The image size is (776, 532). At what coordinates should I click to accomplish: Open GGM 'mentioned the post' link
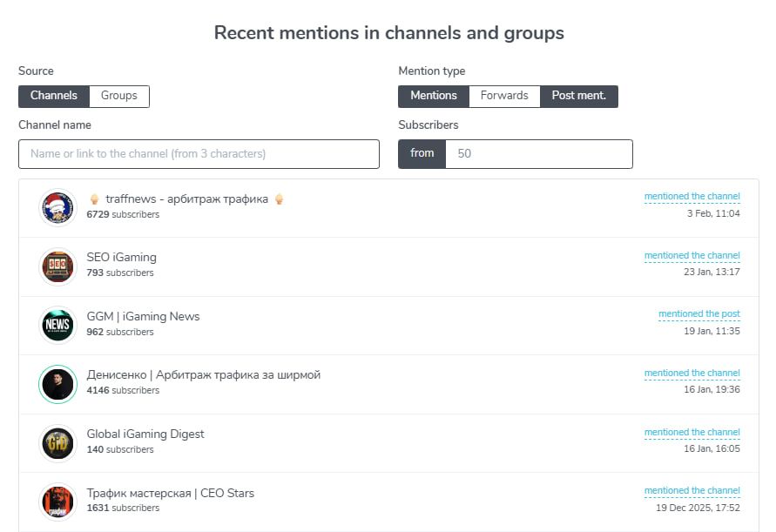click(x=698, y=314)
